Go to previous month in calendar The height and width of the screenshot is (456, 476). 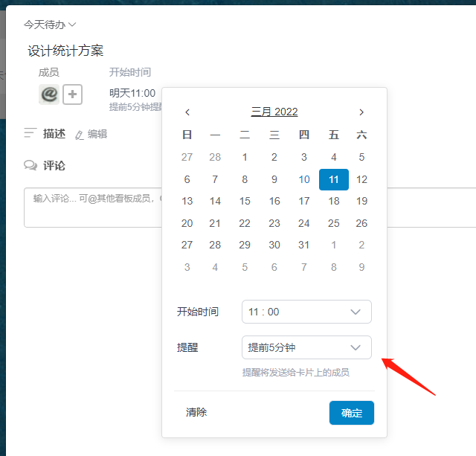pyautogui.click(x=187, y=112)
